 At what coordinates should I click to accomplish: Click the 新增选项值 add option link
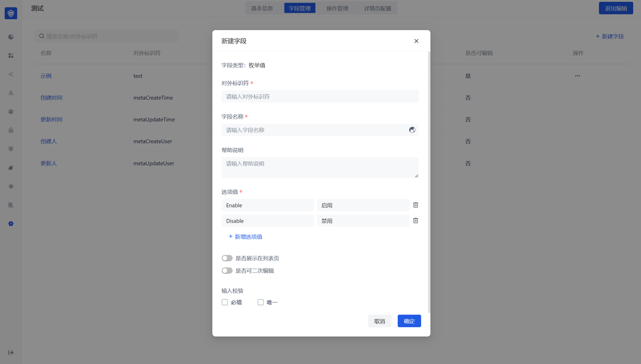tap(245, 236)
